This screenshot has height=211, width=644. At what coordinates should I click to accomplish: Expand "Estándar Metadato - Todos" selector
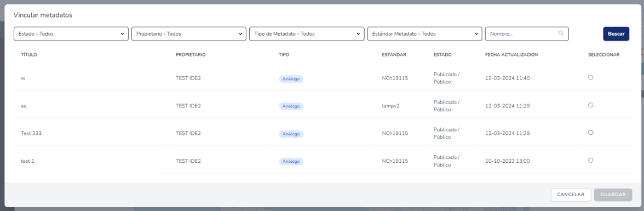(x=425, y=34)
